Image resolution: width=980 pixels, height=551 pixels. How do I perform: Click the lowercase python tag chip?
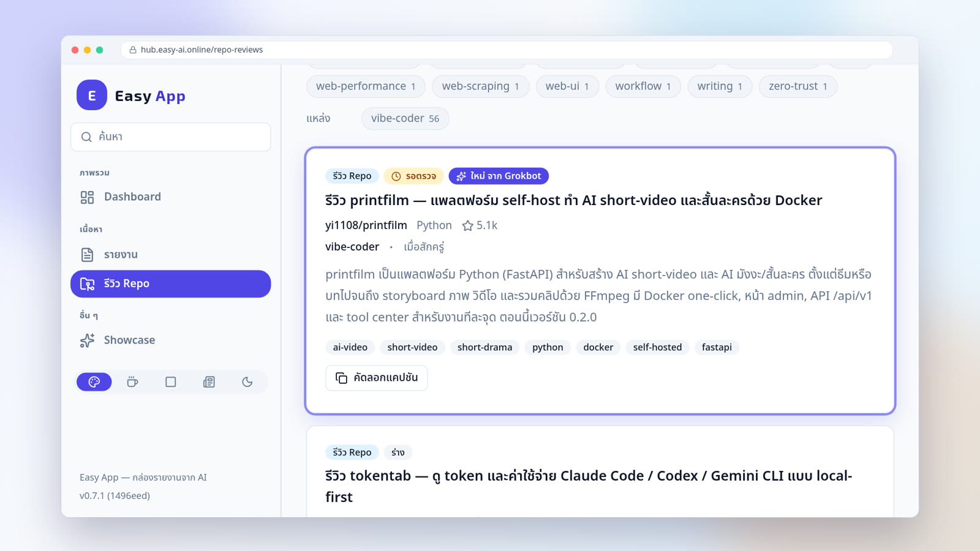[548, 348]
